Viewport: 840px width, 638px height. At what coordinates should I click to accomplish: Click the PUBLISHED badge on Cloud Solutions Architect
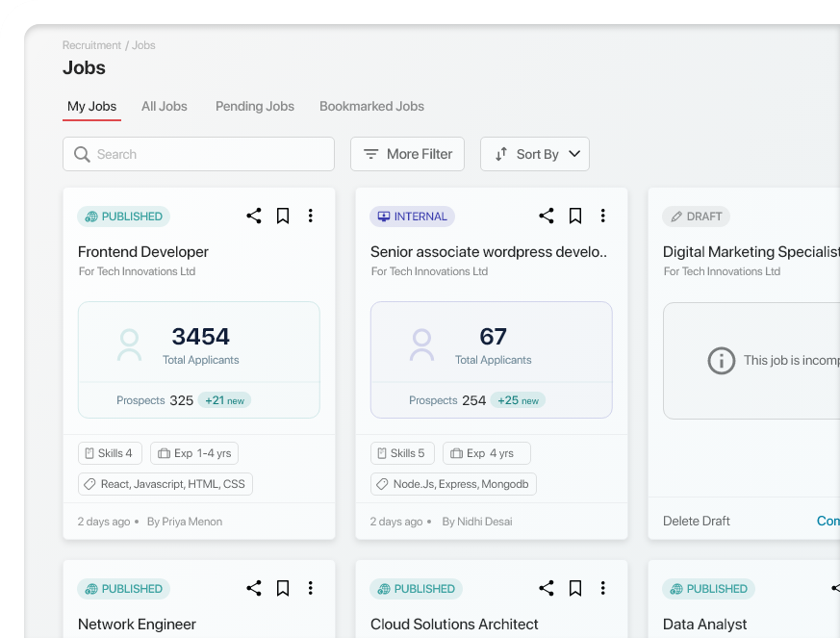tap(417, 589)
